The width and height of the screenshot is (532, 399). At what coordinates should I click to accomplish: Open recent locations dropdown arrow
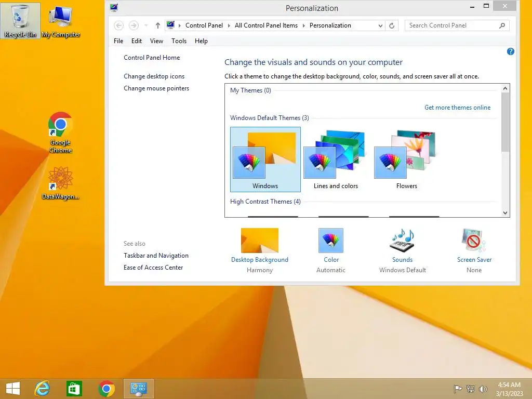click(x=146, y=25)
